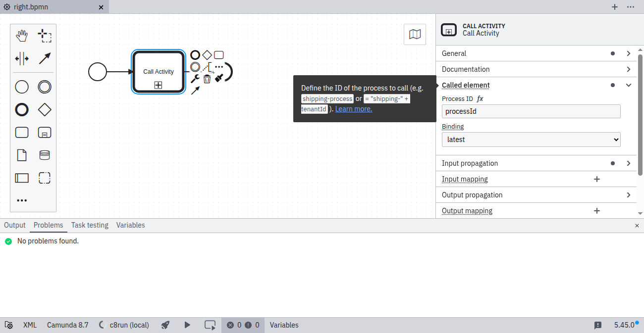
Task: Expand the Documentation section
Action: coord(628,69)
